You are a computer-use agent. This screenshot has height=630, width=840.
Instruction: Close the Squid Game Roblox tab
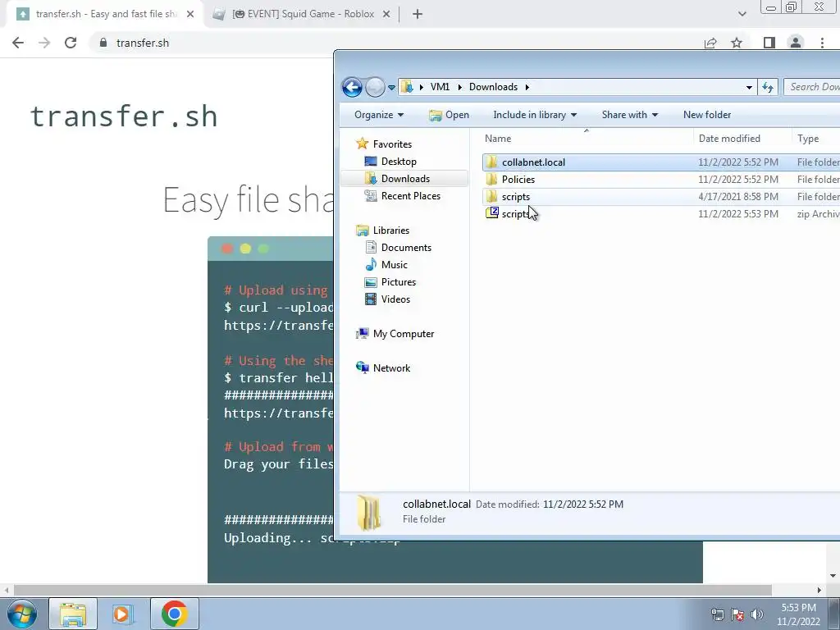[x=386, y=14]
